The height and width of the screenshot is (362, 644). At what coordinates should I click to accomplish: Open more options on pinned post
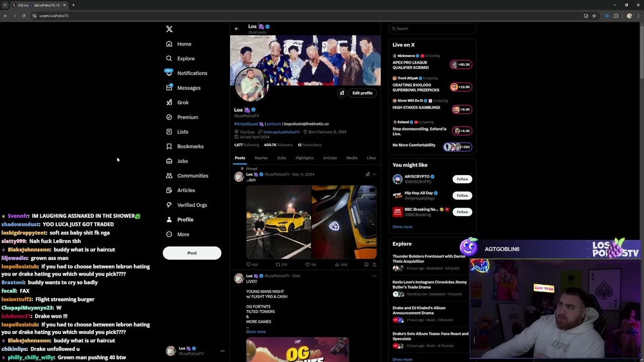click(x=374, y=174)
